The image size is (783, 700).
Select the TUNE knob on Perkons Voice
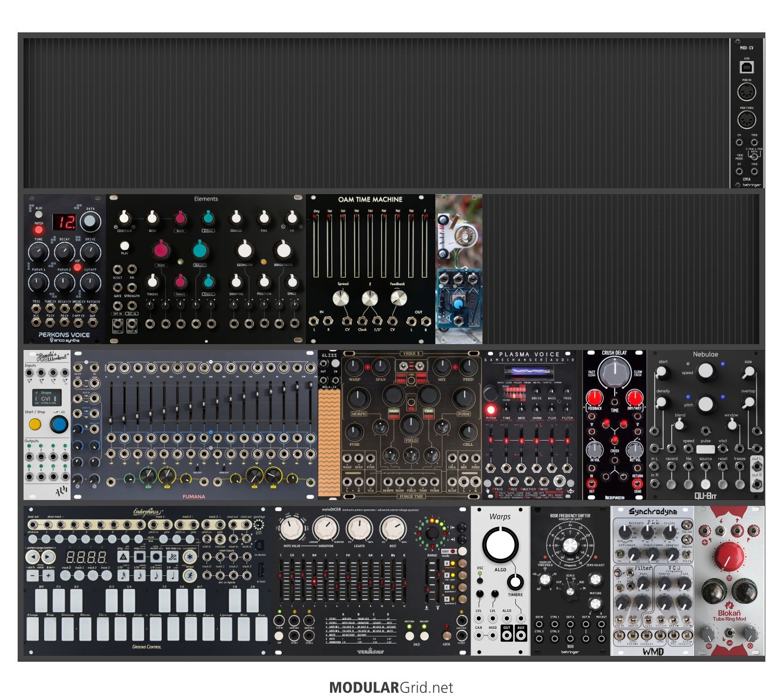pos(38,253)
